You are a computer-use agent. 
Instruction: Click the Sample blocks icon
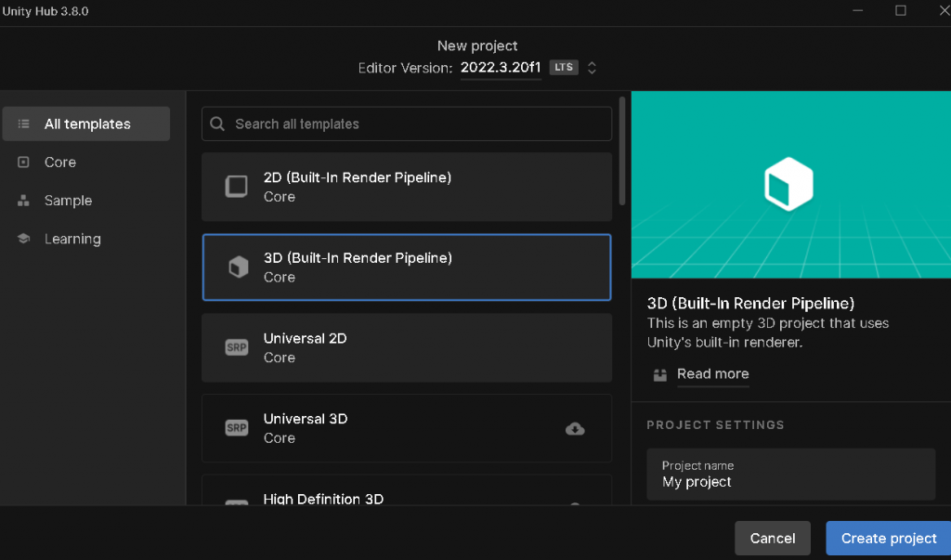[x=23, y=201]
